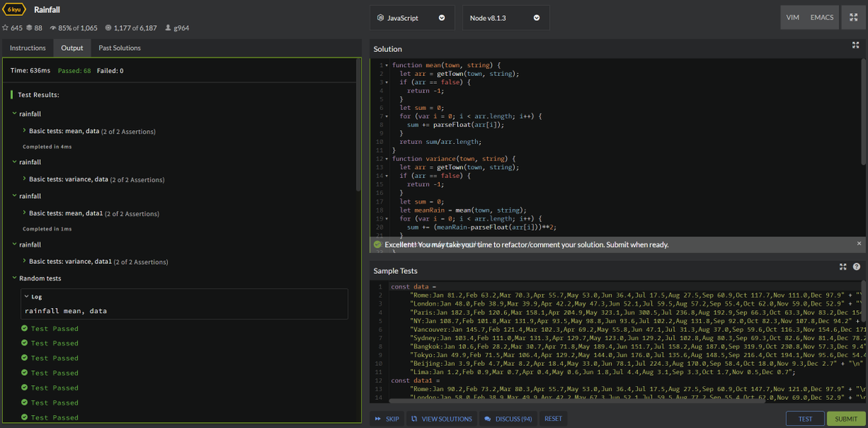The image size is (868, 428).
Task: Click the 6 kyu rank badge
Action: (15, 9)
